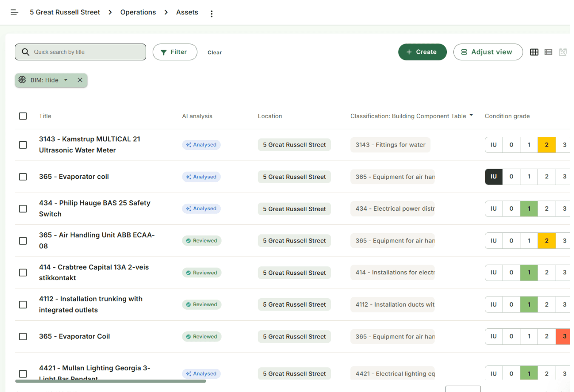Choose grade 1 for Philip Hauge Safety Switch
This screenshot has width=574, height=392.
[529, 209]
